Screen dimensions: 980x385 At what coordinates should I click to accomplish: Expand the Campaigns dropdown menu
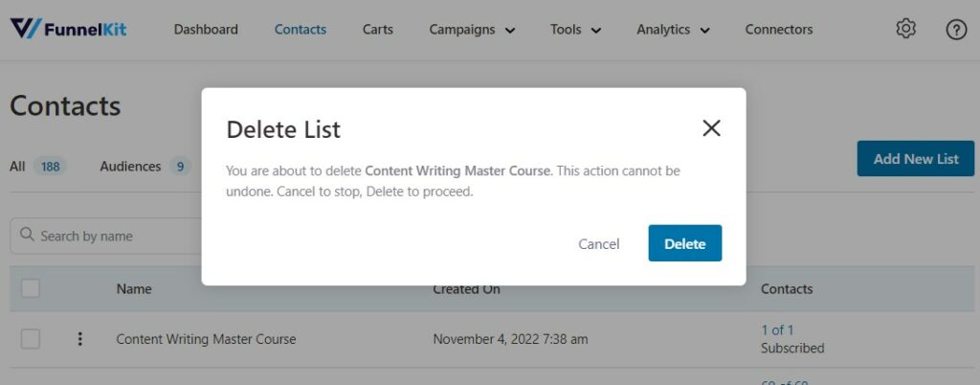coord(472,30)
